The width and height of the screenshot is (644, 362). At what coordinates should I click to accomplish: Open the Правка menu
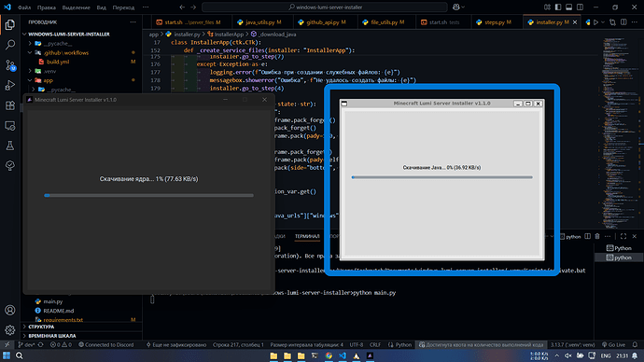[47, 7]
